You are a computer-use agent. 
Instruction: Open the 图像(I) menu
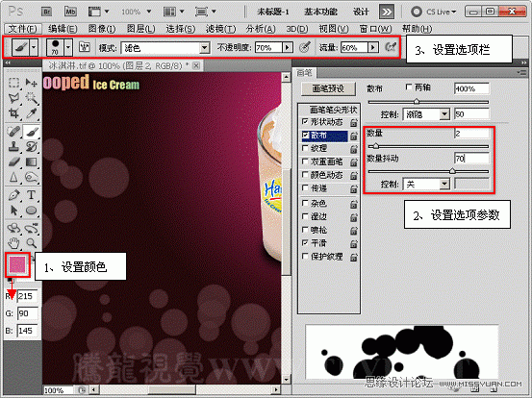(102, 29)
